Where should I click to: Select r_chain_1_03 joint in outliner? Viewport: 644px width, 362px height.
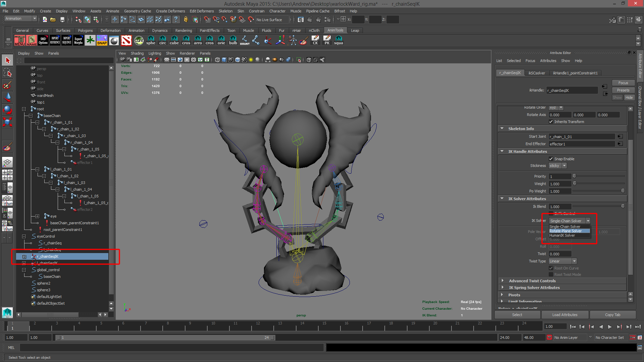74,136
